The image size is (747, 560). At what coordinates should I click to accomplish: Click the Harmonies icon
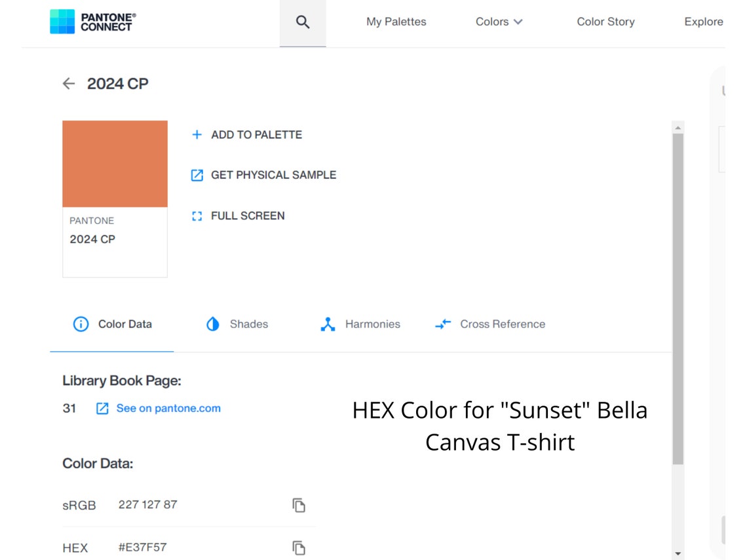point(327,324)
